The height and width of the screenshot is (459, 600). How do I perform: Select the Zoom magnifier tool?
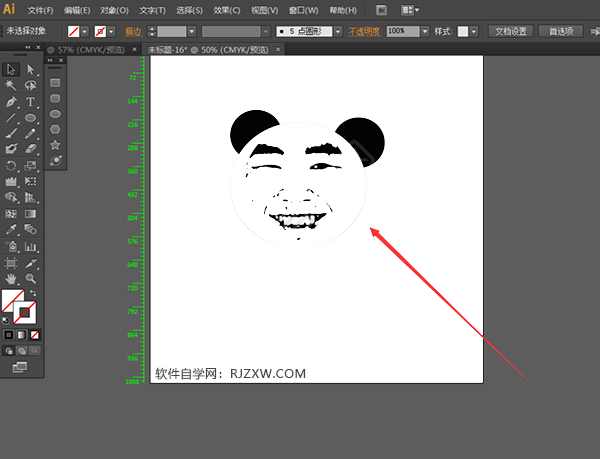[30, 278]
